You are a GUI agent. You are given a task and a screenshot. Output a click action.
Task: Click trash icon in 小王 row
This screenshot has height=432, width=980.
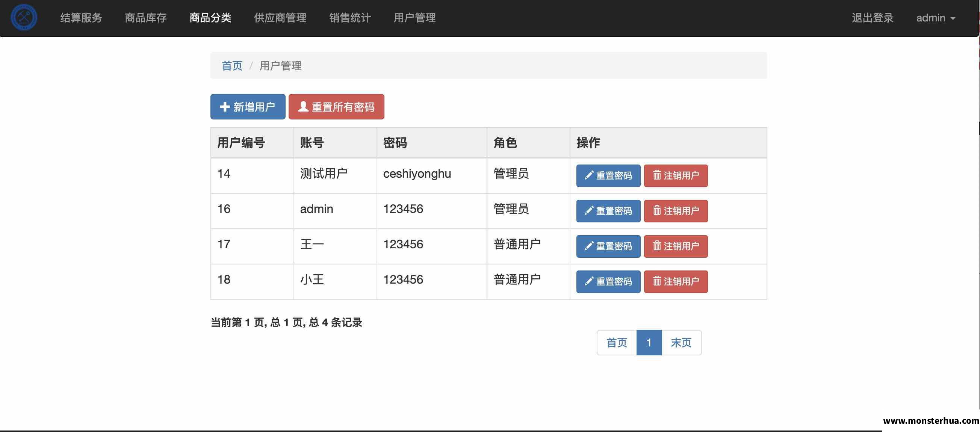(657, 281)
